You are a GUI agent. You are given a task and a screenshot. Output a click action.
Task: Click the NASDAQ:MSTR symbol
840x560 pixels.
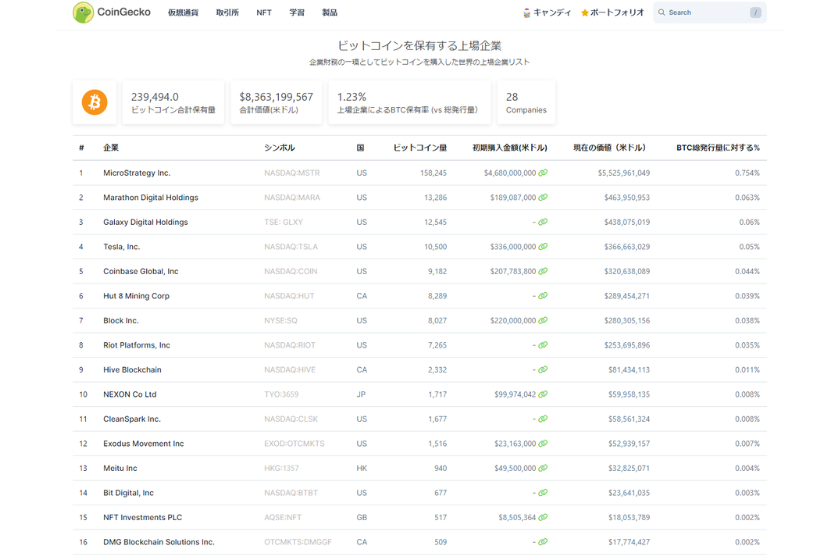[x=292, y=173]
